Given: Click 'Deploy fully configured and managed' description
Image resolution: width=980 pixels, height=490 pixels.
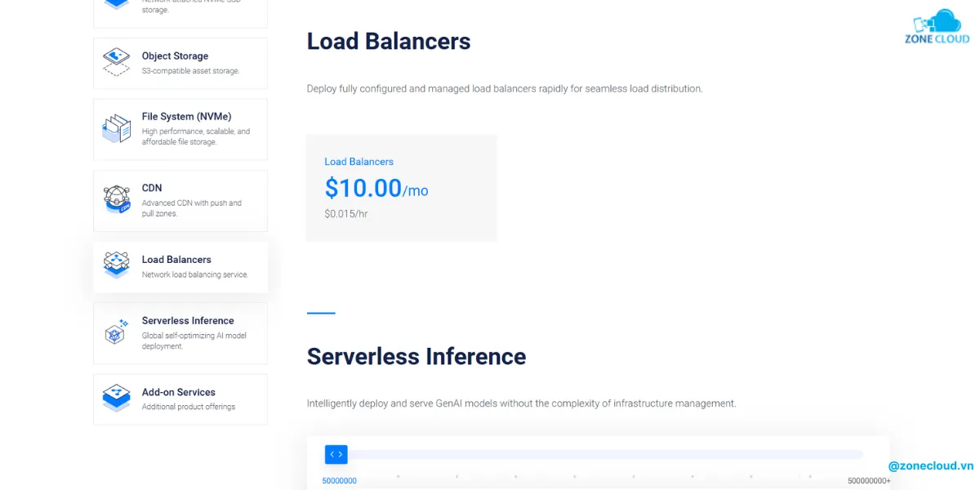Looking at the screenshot, I should 505,88.
